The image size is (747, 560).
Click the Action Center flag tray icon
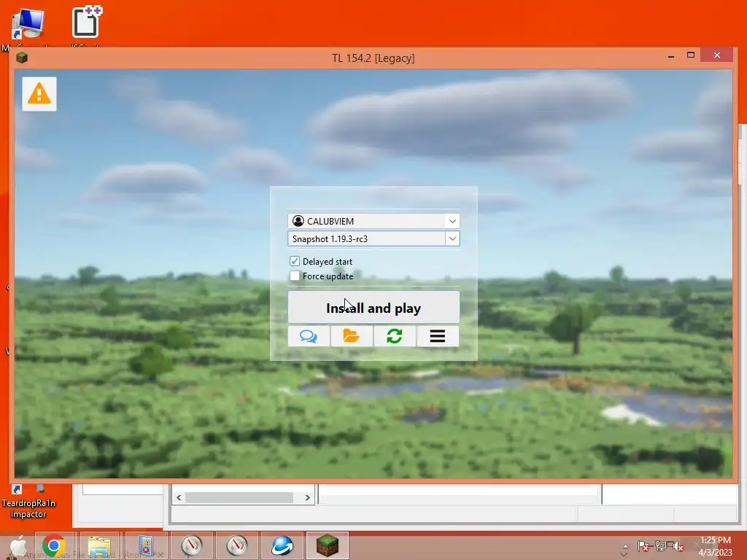pos(643,546)
